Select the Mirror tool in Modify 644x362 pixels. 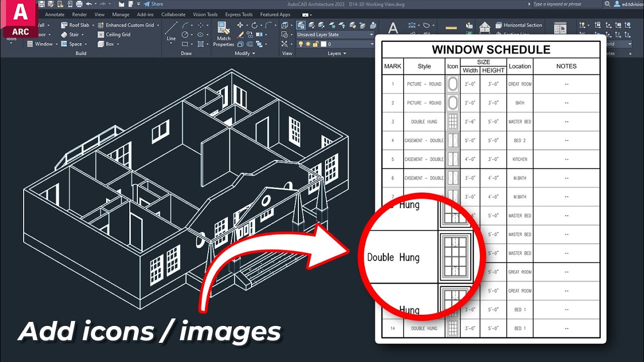(x=259, y=35)
